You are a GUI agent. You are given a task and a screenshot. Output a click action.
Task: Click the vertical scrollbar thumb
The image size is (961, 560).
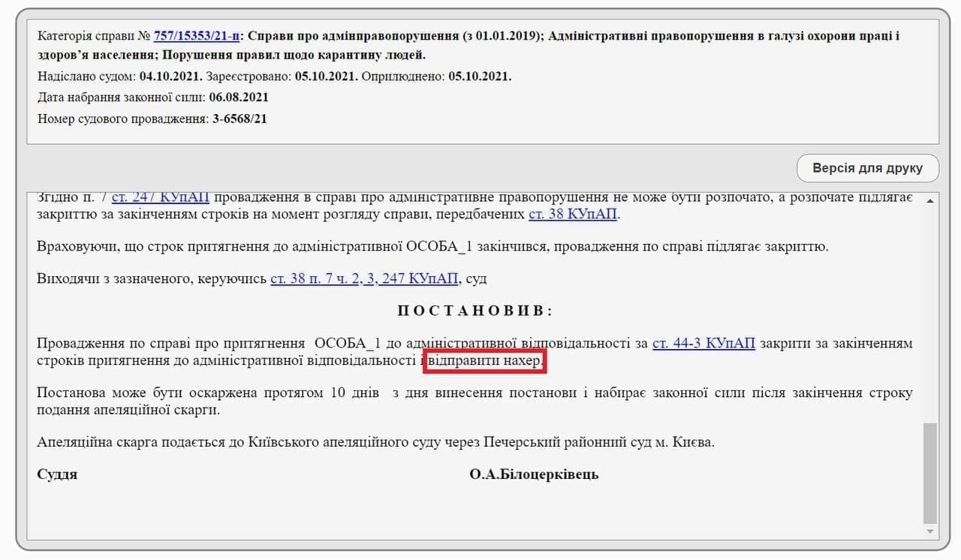pos(931,473)
